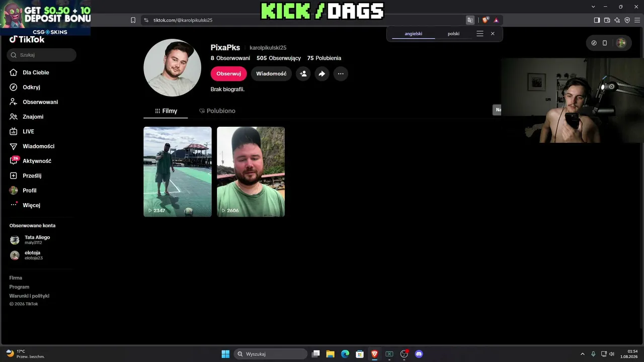Open Discord from the taskbar
The image size is (644, 362).
419,354
